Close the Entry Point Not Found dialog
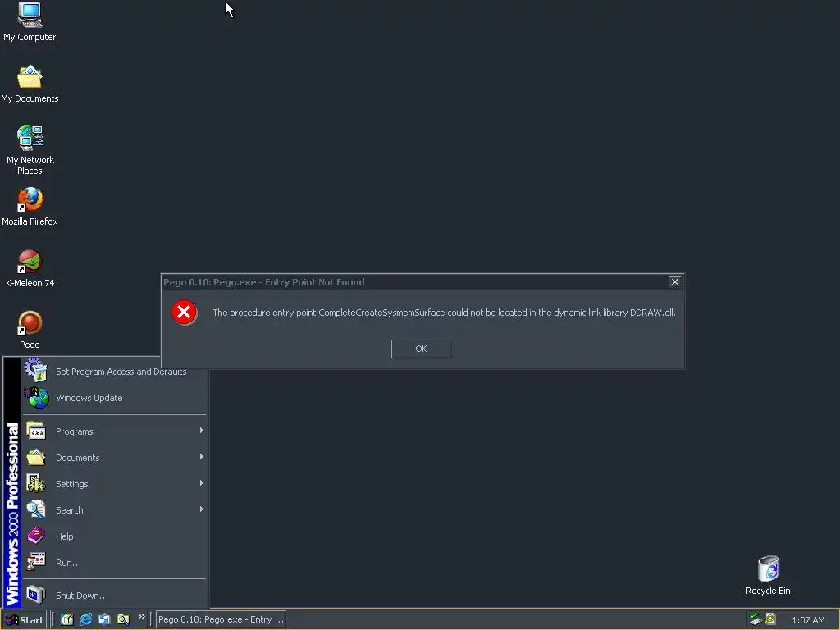 click(674, 282)
